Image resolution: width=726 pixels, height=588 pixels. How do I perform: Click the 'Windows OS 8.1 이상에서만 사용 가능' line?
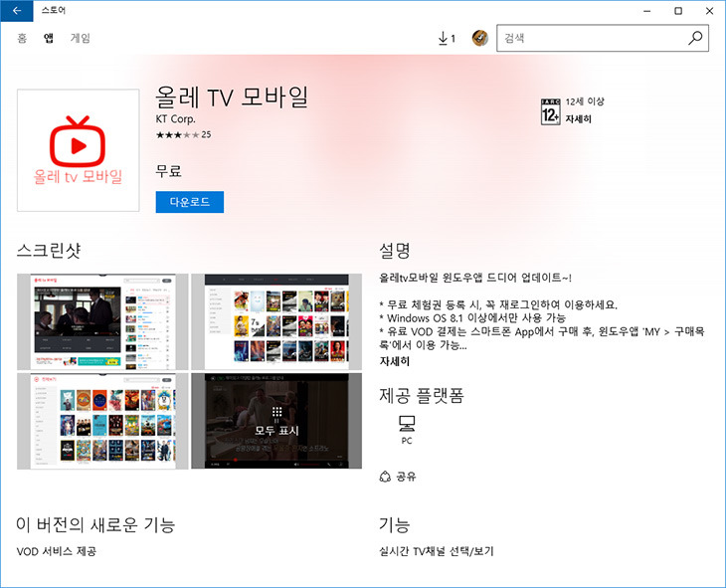tap(472, 318)
